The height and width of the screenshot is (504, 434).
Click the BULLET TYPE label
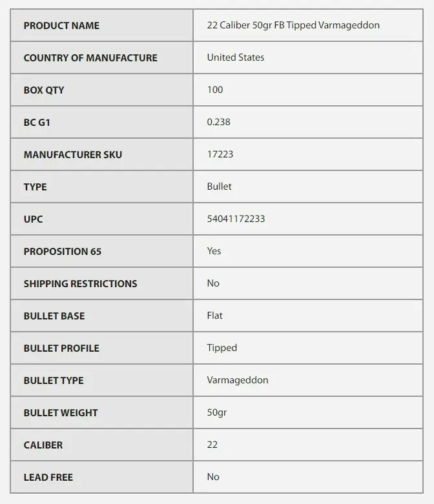click(54, 381)
